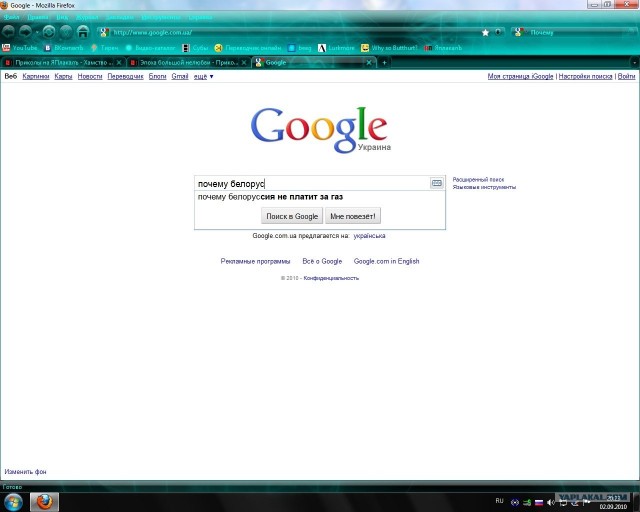Open the Картинки link
The width and height of the screenshot is (640, 512).
pos(36,76)
